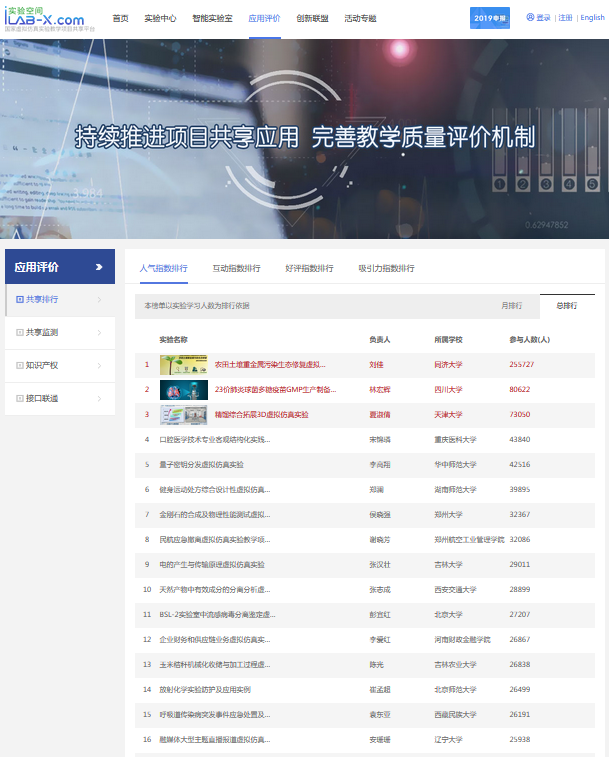Expand the 知识产权 chevron arrow
Viewport: 609px width, 757px height.
point(99,365)
